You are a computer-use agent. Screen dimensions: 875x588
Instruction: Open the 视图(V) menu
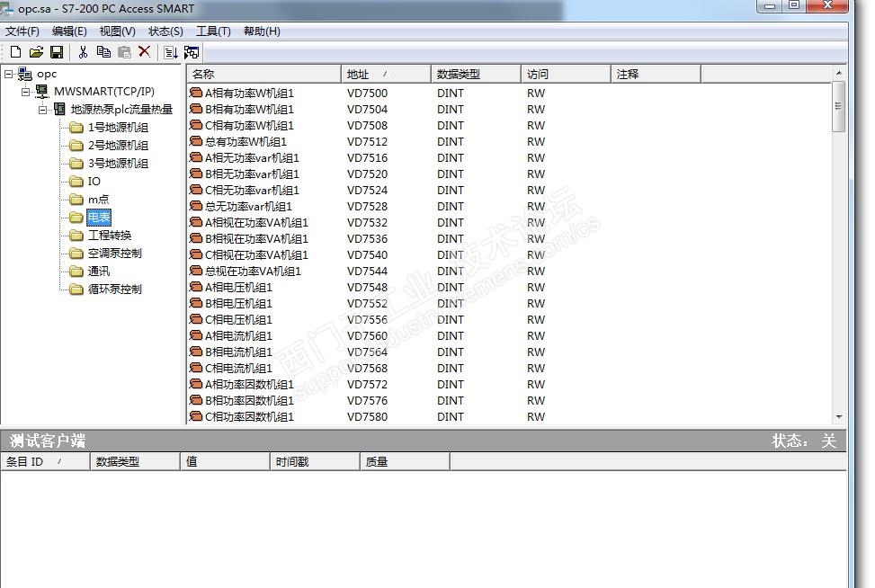point(117,31)
